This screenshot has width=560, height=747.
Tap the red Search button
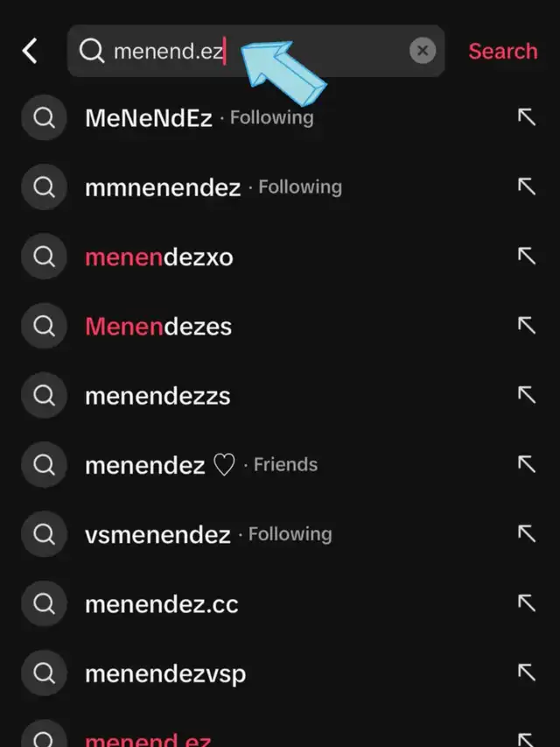click(x=503, y=51)
